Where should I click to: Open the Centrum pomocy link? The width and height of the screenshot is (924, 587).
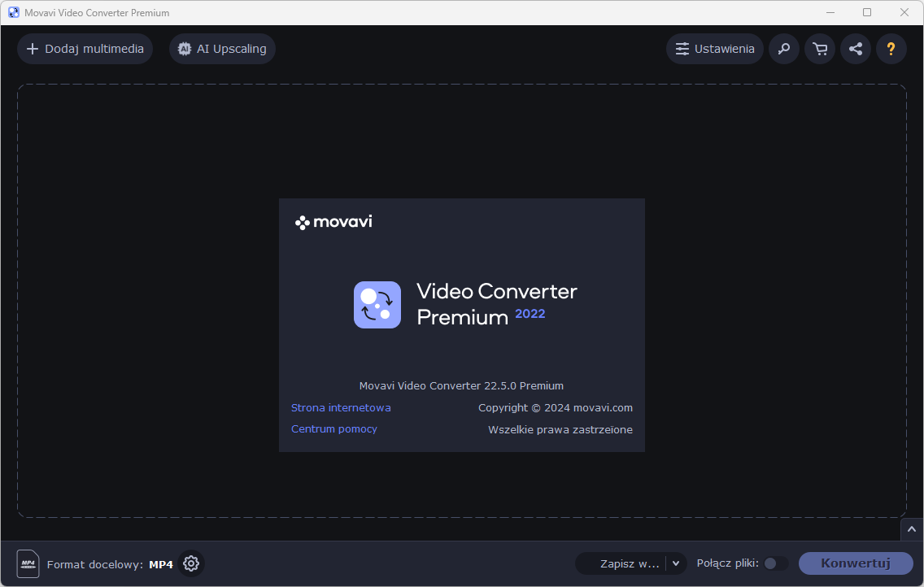click(334, 429)
